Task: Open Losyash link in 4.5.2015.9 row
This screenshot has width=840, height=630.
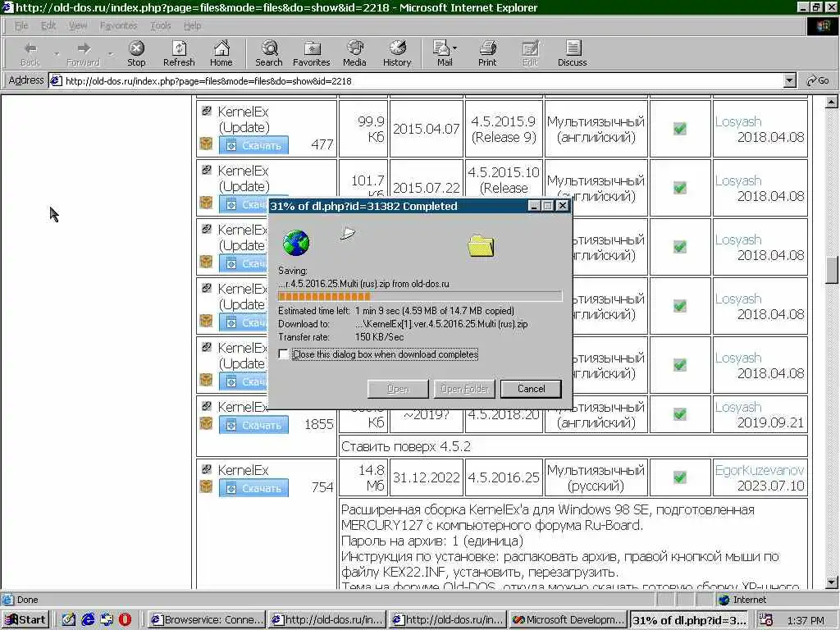Action: pyautogui.click(x=737, y=121)
